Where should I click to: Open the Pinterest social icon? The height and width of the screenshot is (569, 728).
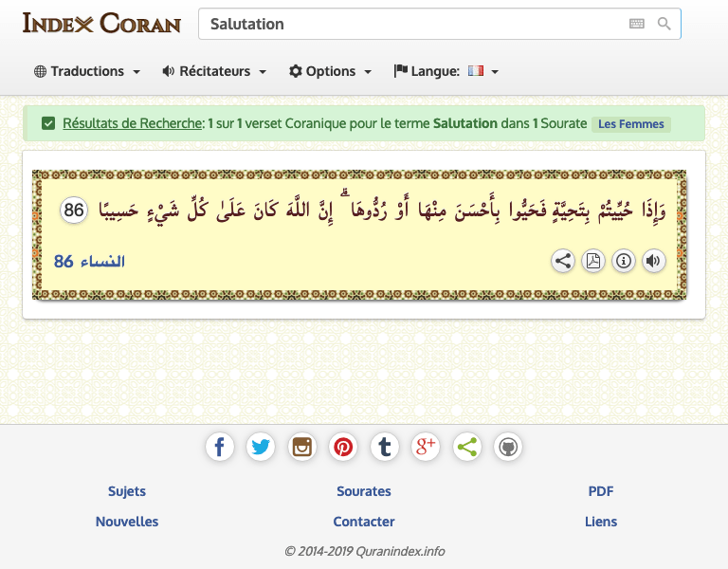343,447
